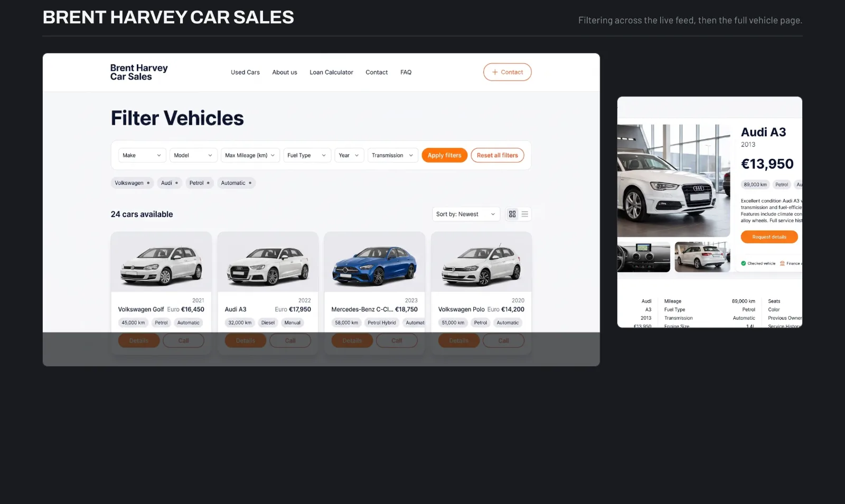
Task: Open Sort by: Newest dropdown
Action: (466, 214)
